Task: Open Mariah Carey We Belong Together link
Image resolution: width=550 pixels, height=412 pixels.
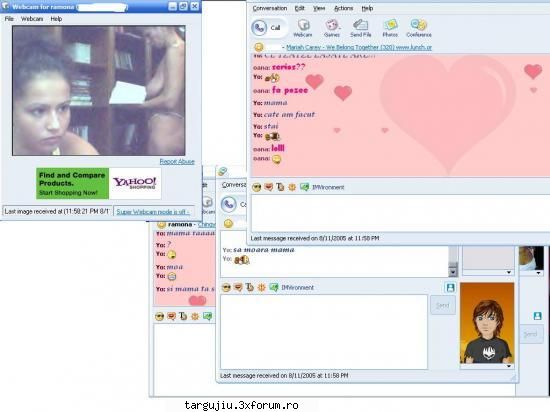Action: pos(359,47)
